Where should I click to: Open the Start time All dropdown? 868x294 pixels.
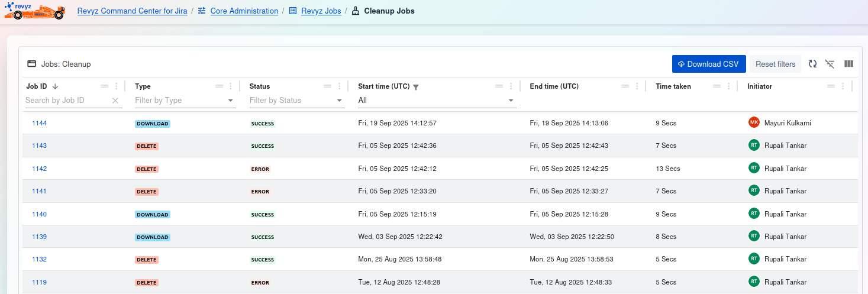511,101
